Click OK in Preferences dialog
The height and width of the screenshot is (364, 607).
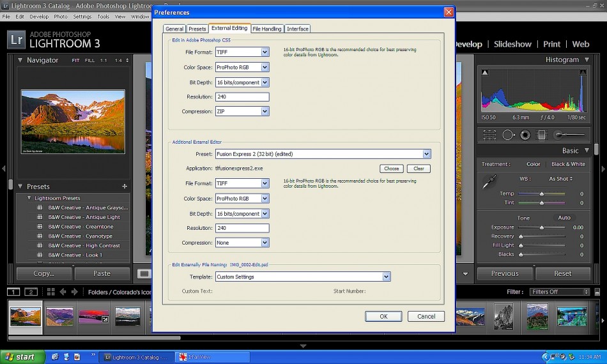click(383, 316)
